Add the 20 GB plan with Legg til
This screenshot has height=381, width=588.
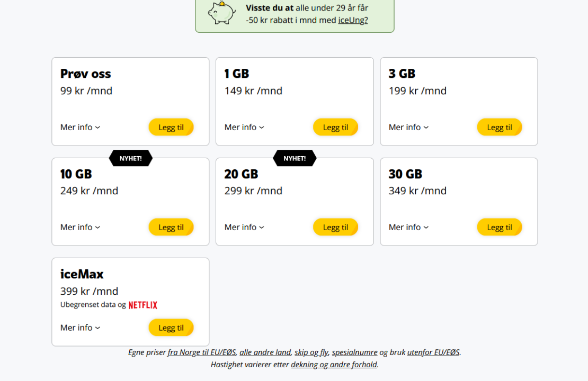point(335,227)
